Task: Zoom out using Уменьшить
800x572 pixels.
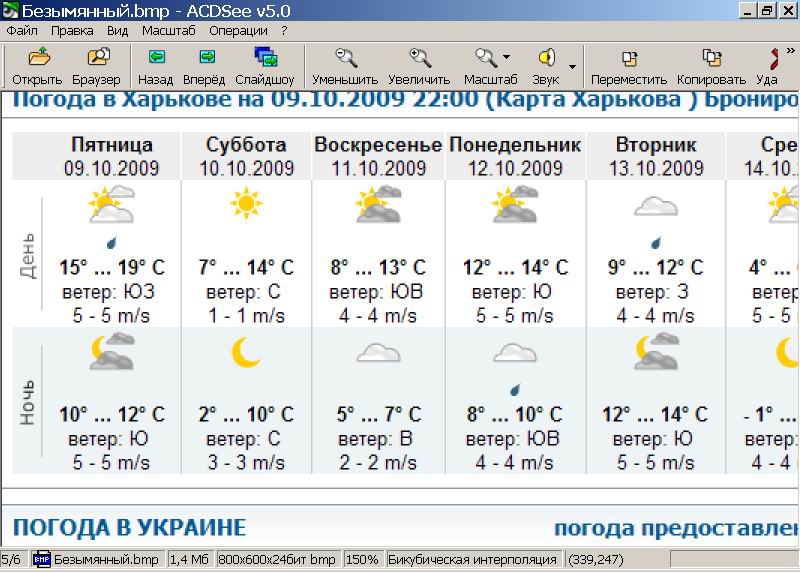Action: coord(345,66)
